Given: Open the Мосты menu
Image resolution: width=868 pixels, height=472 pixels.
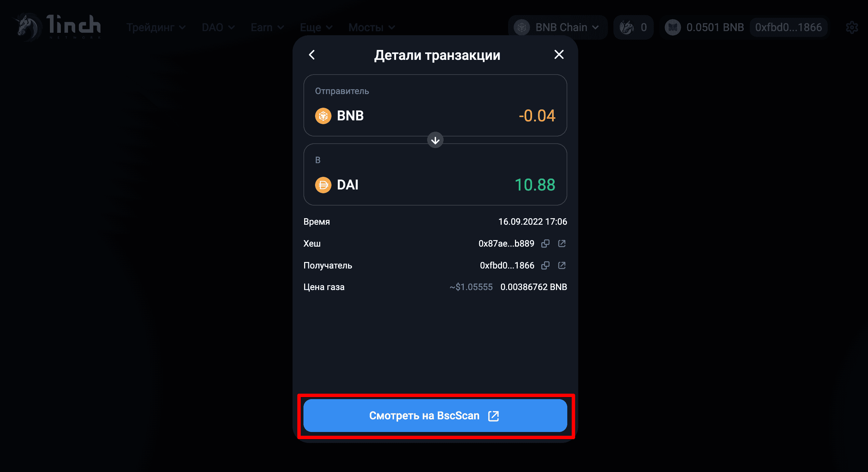Looking at the screenshot, I should 372,27.
